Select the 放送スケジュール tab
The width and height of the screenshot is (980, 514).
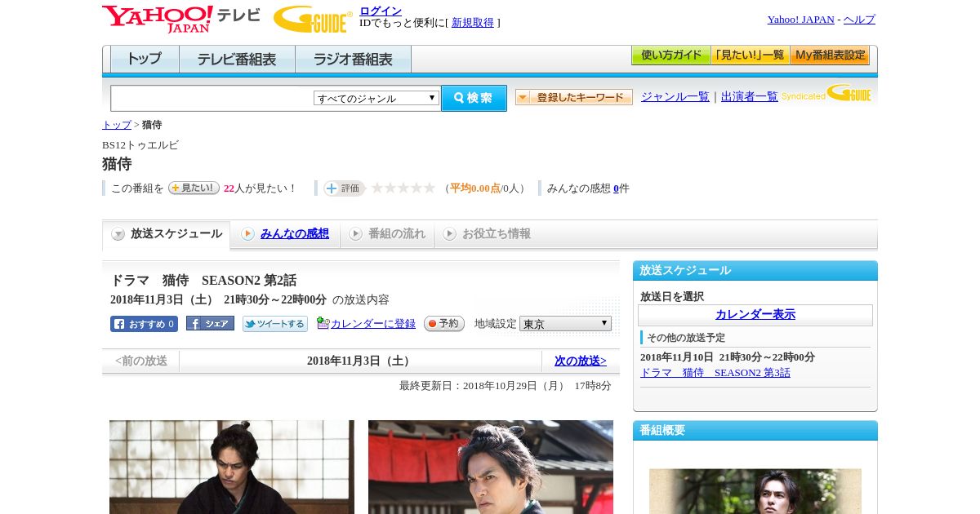167,234
